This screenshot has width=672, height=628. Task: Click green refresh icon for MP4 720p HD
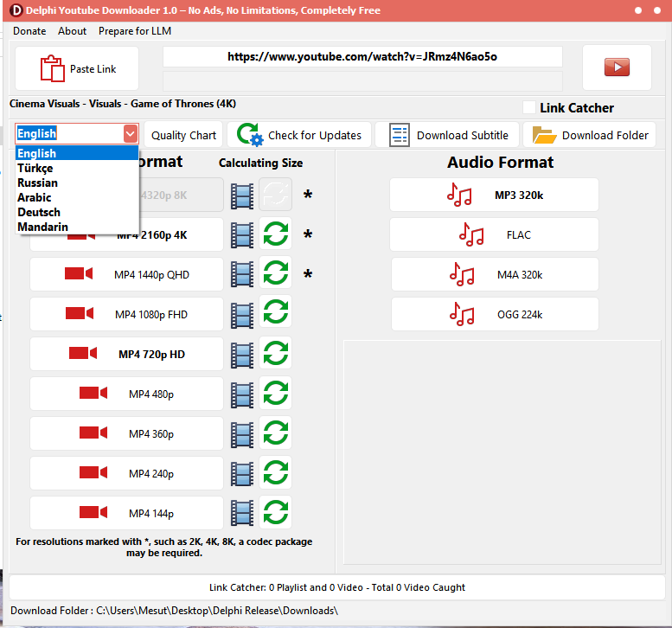(x=276, y=353)
